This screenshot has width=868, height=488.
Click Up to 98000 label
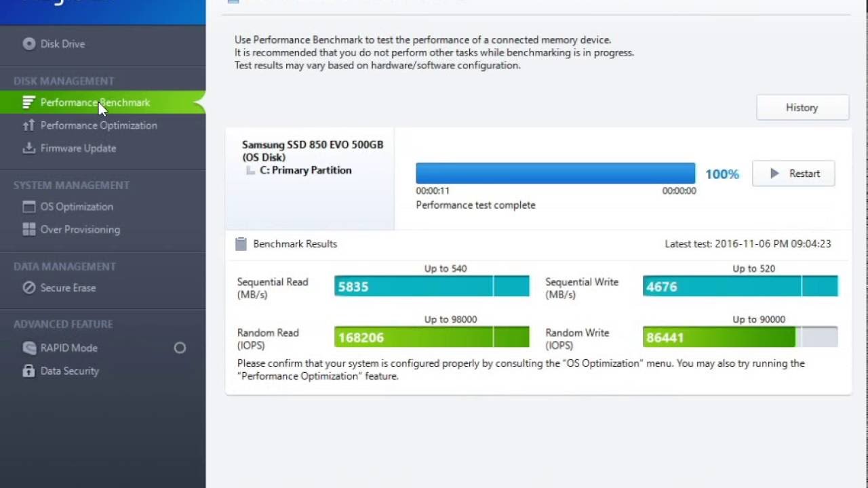(450, 319)
